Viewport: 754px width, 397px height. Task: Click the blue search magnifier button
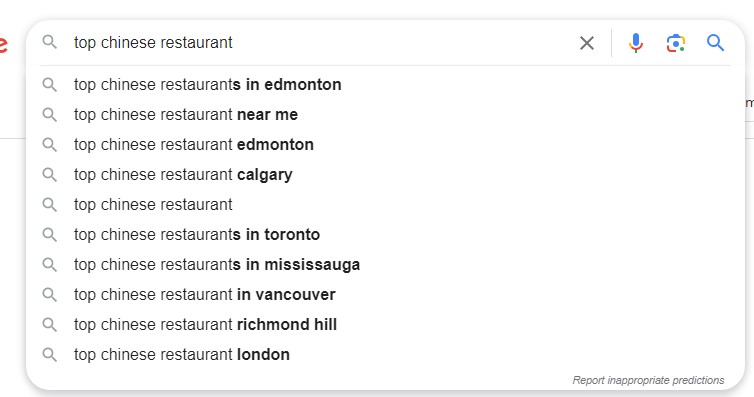[716, 43]
